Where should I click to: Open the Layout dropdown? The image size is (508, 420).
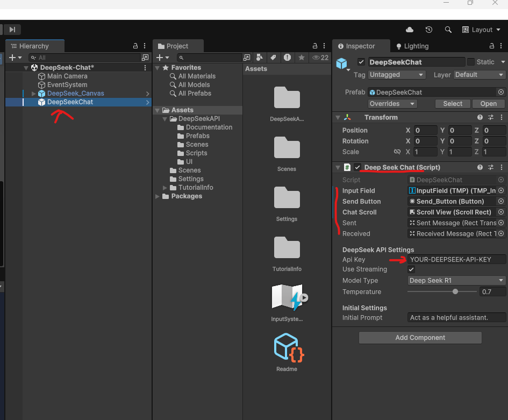[481, 30]
